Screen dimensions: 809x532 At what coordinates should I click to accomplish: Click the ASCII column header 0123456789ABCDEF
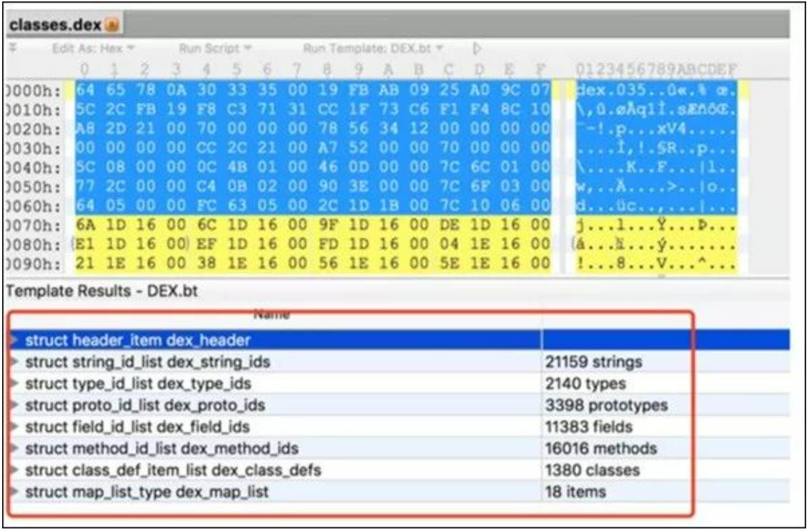click(656, 69)
